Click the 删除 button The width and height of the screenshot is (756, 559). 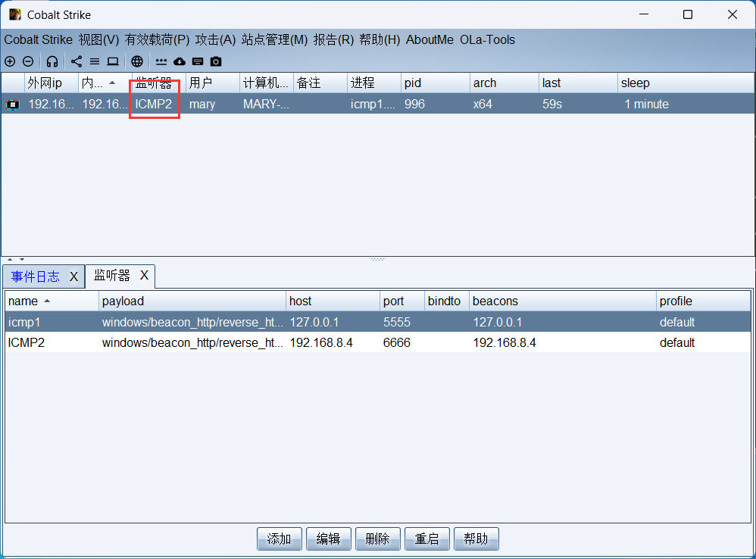(x=378, y=539)
